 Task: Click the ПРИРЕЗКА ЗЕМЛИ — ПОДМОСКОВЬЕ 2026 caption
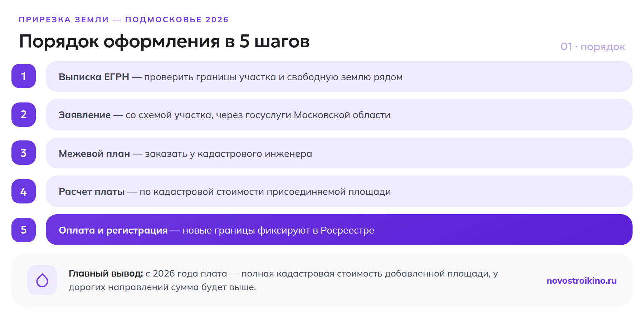point(123,20)
